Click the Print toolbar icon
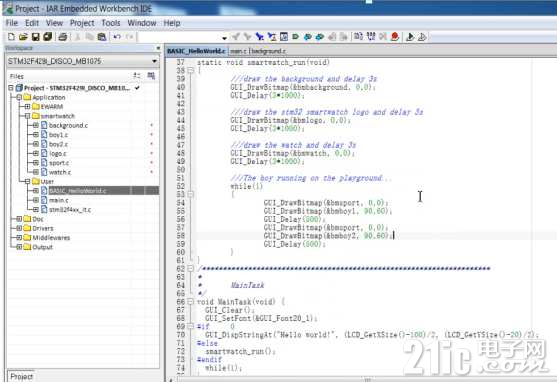Viewport: 557px width, 382px height. click(63, 37)
